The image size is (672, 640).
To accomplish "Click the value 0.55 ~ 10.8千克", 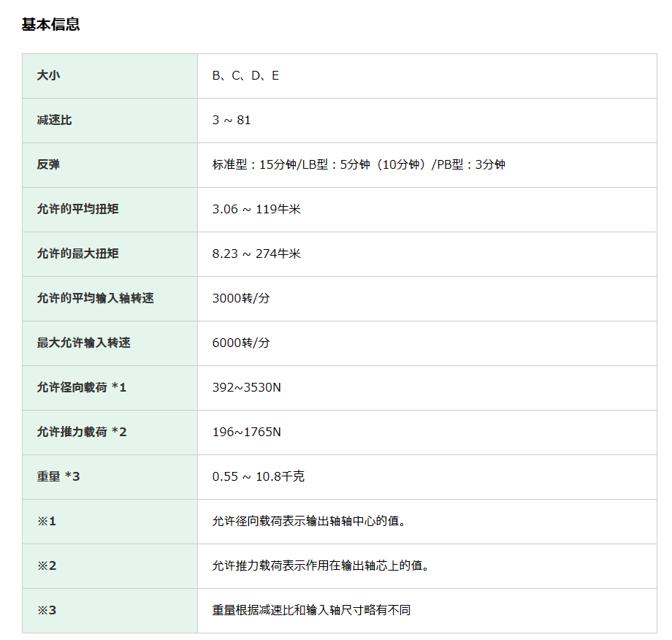I will coord(259,476).
